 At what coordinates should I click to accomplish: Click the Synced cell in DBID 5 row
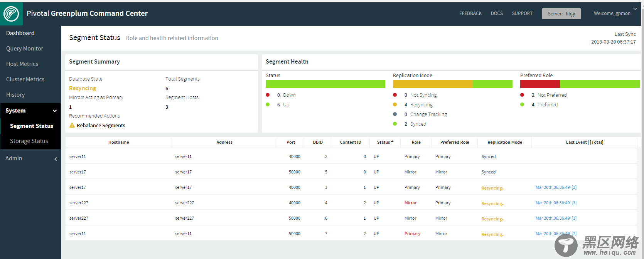(x=489, y=172)
